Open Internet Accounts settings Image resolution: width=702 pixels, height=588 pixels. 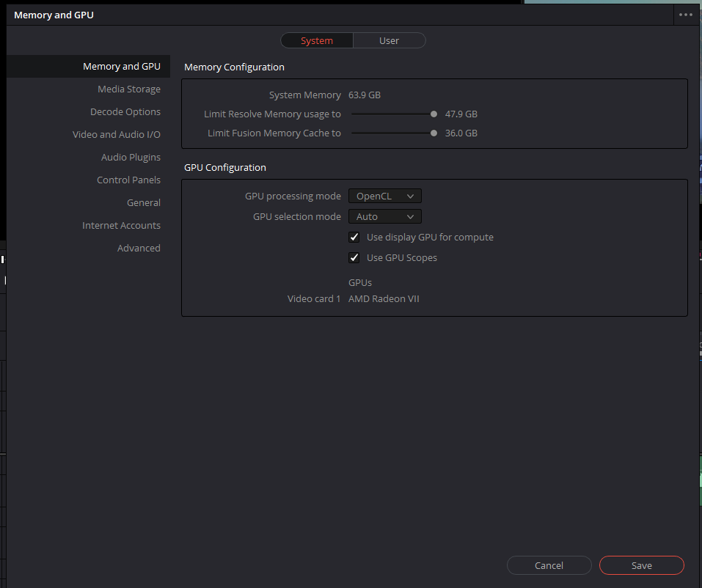pyautogui.click(x=121, y=226)
